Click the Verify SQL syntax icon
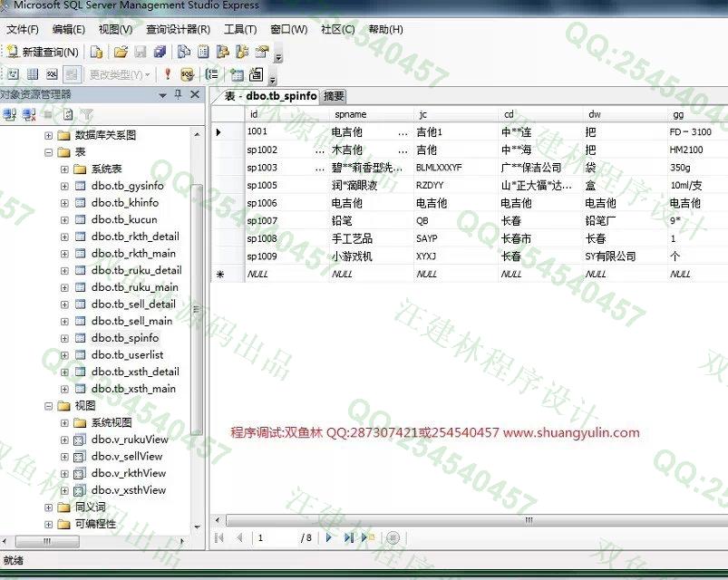Viewport: 728px width, 580px height. point(187,74)
